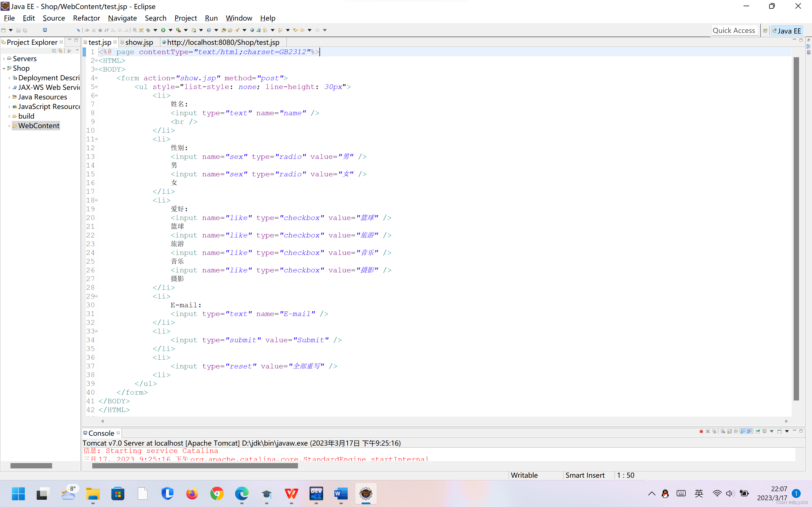Click the Open Web Browser globe icon
This screenshot has height=507, width=812.
(x=252, y=30)
